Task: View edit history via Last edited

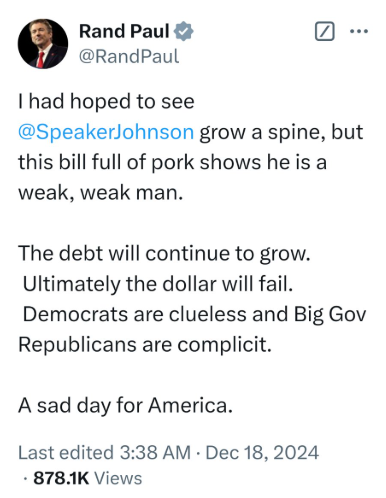Action: pyautogui.click(x=66, y=452)
